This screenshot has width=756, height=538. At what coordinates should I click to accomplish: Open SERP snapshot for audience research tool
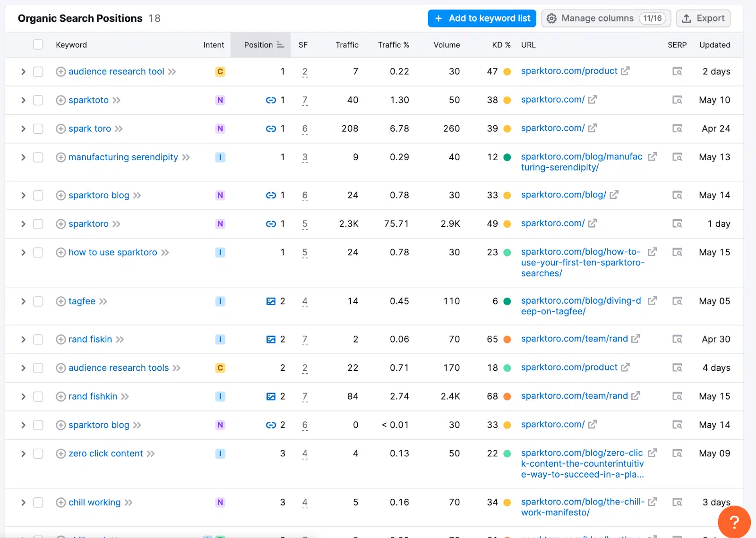[677, 71]
